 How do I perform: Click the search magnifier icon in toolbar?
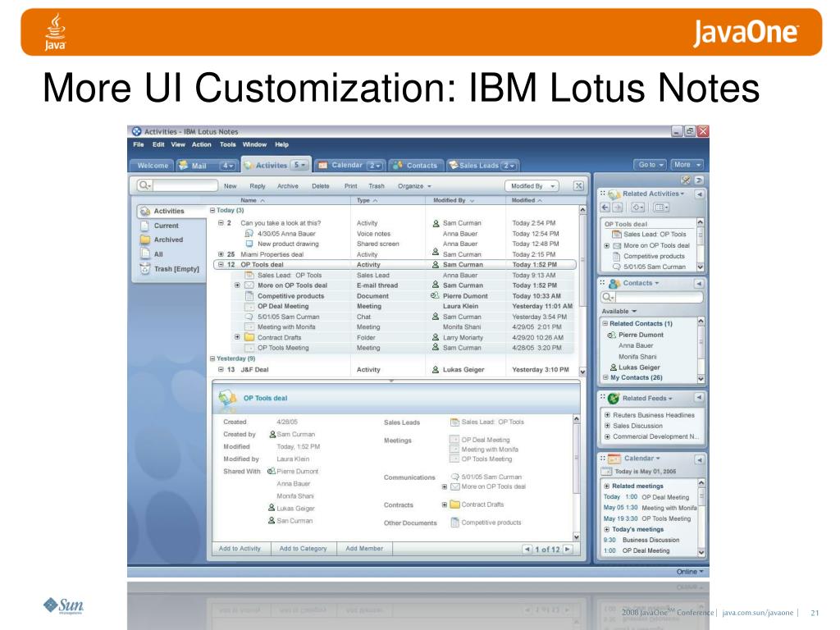coord(144,185)
